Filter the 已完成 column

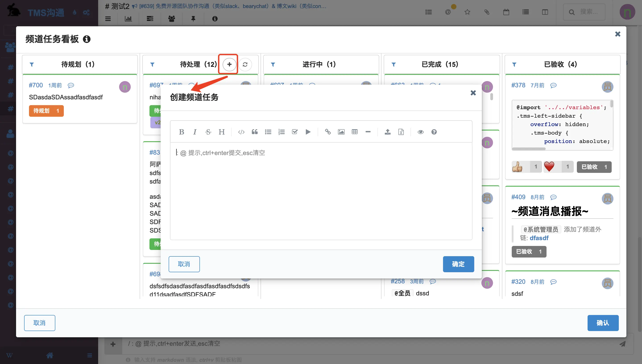(x=394, y=65)
